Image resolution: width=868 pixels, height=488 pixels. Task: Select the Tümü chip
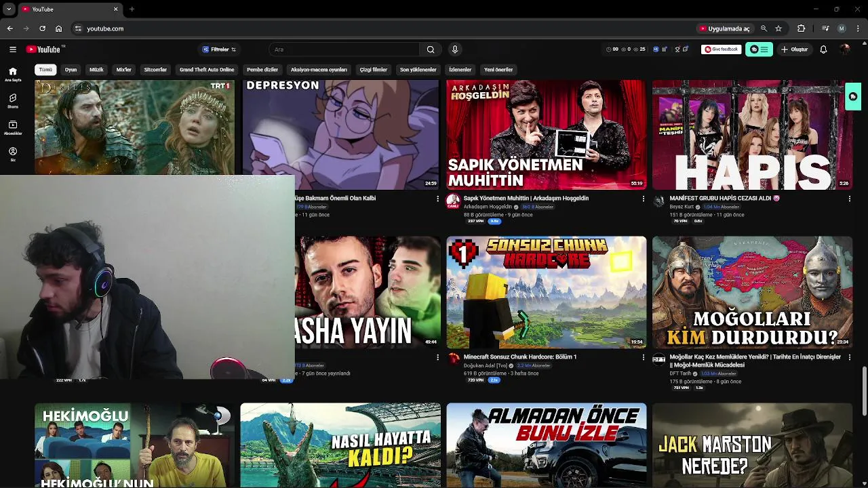click(x=45, y=70)
